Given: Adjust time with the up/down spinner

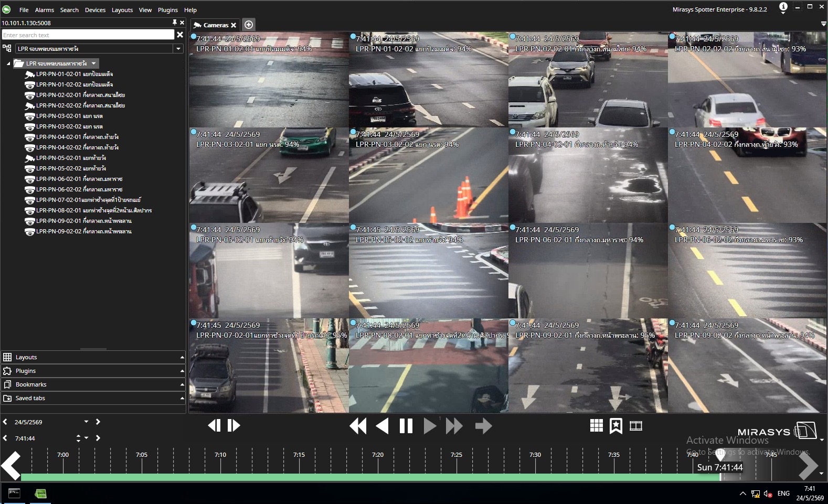Looking at the screenshot, I should point(78,438).
